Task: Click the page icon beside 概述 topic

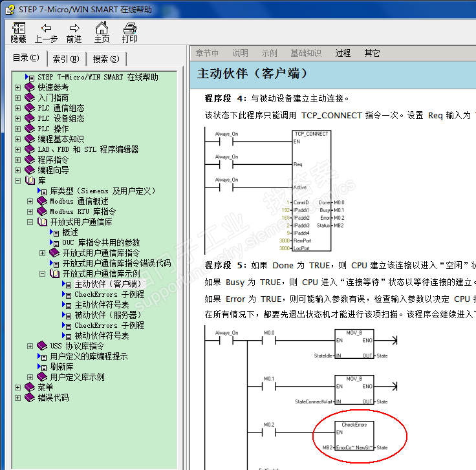Action: click(x=54, y=233)
